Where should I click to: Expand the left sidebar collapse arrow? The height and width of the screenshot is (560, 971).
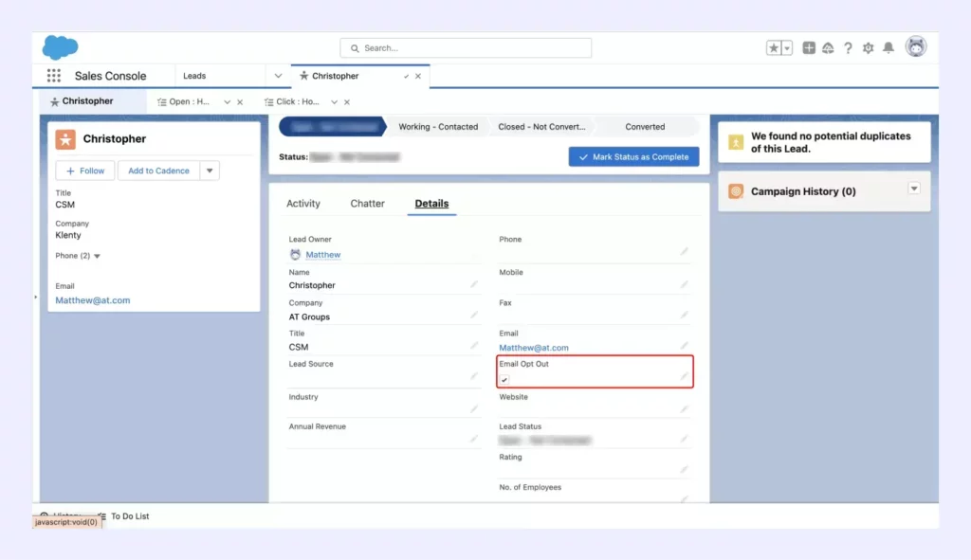(36, 297)
